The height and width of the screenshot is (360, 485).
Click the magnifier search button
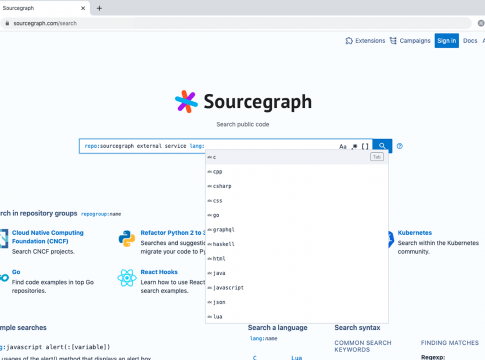382,146
